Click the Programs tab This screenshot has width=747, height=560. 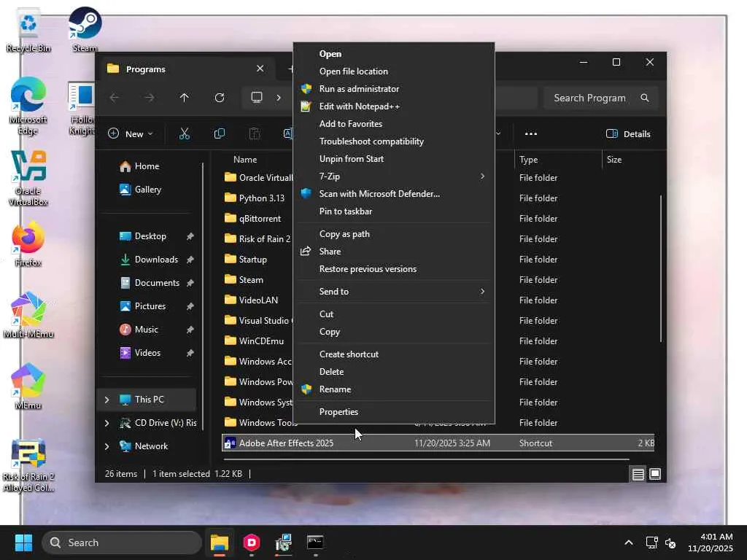click(x=186, y=69)
